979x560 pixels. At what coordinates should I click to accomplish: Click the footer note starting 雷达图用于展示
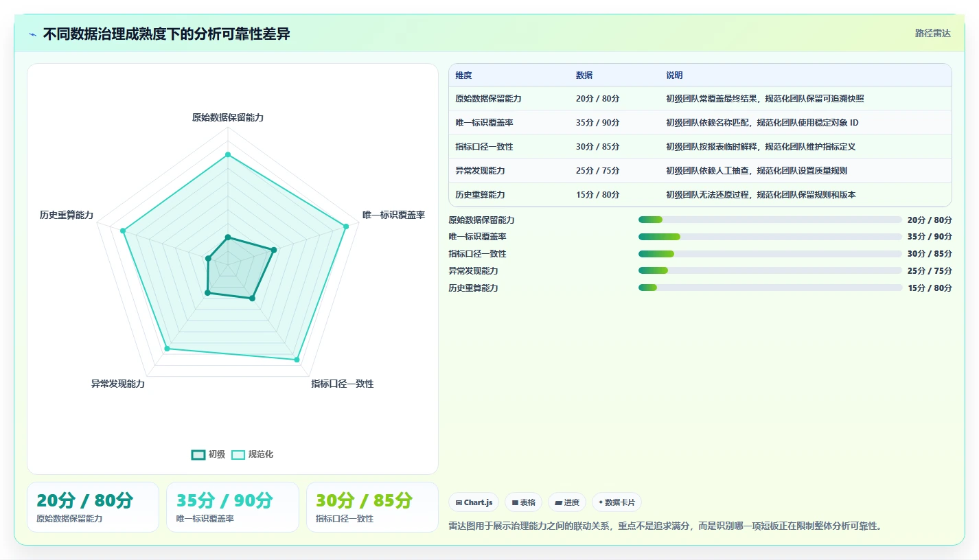[665, 526]
